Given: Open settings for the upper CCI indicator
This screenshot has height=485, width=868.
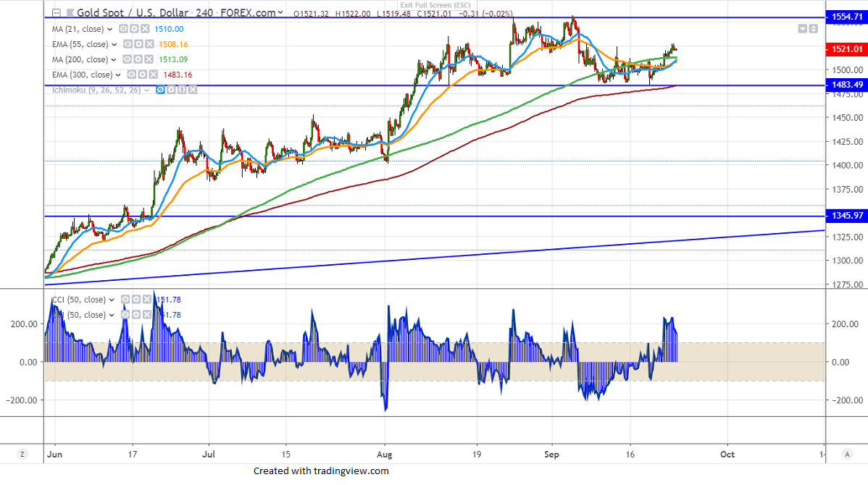Looking at the screenshot, I should 136,299.
